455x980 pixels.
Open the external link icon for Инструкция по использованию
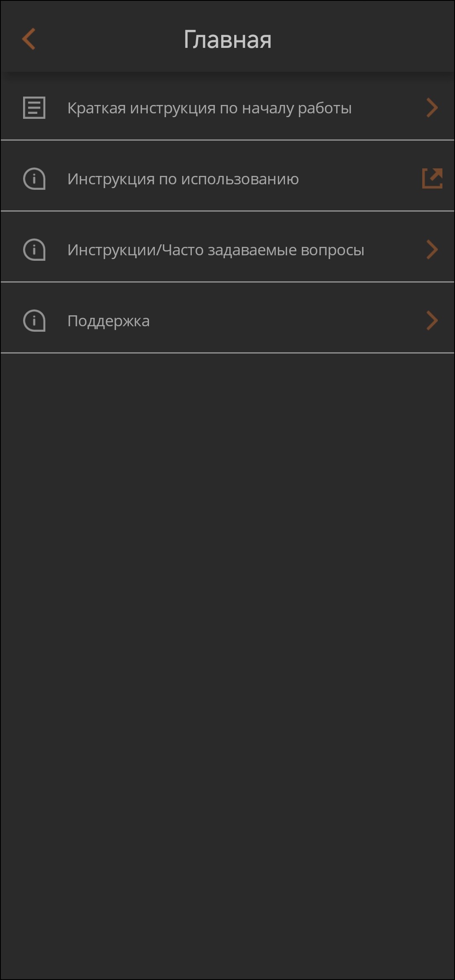coord(432,178)
